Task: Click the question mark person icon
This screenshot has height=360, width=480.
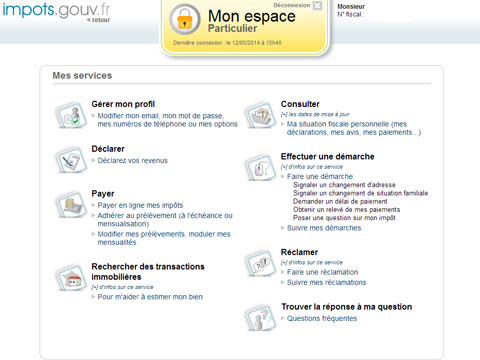Action: click(x=261, y=318)
